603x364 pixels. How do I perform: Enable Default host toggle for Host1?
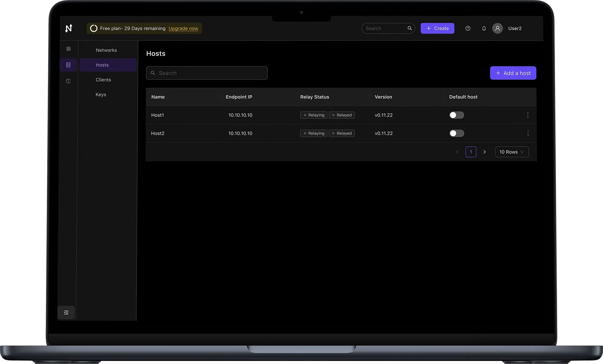pyautogui.click(x=456, y=115)
